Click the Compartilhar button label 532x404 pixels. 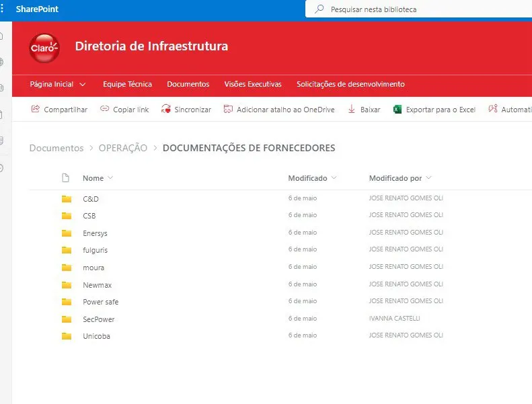click(x=66, y=110)
